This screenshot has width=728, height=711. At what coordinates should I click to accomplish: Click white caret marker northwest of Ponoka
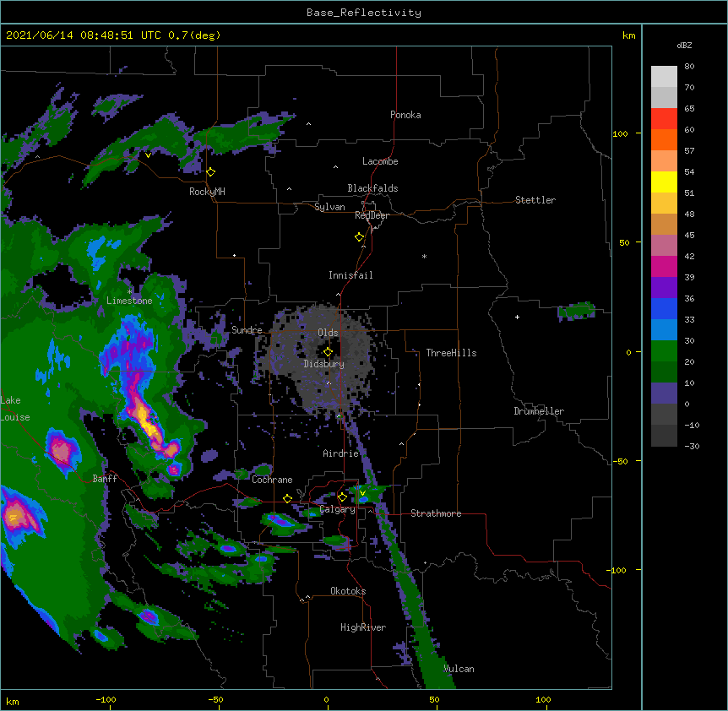click(309, 124)
